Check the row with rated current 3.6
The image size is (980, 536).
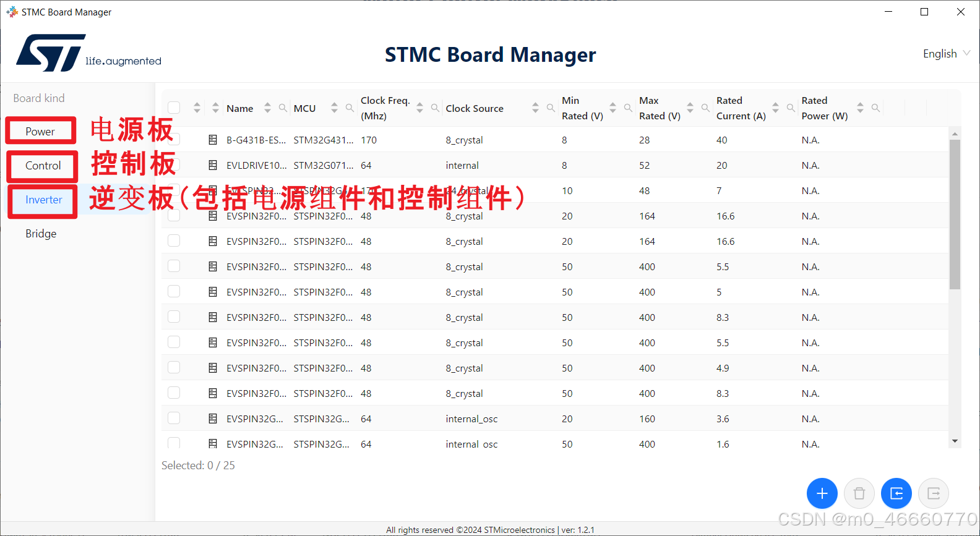click(x=174, y=418)
